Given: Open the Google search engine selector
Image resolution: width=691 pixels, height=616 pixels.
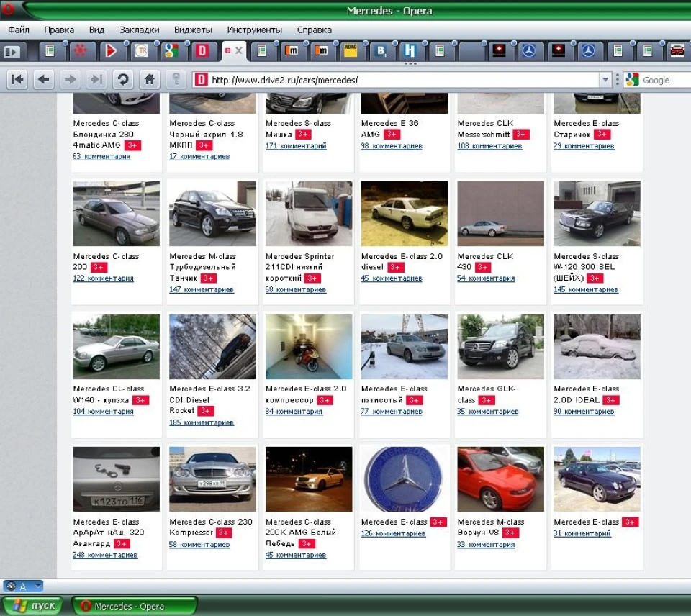Looking at the screenshot, I should pyautogui.click(x=632, y=80).
